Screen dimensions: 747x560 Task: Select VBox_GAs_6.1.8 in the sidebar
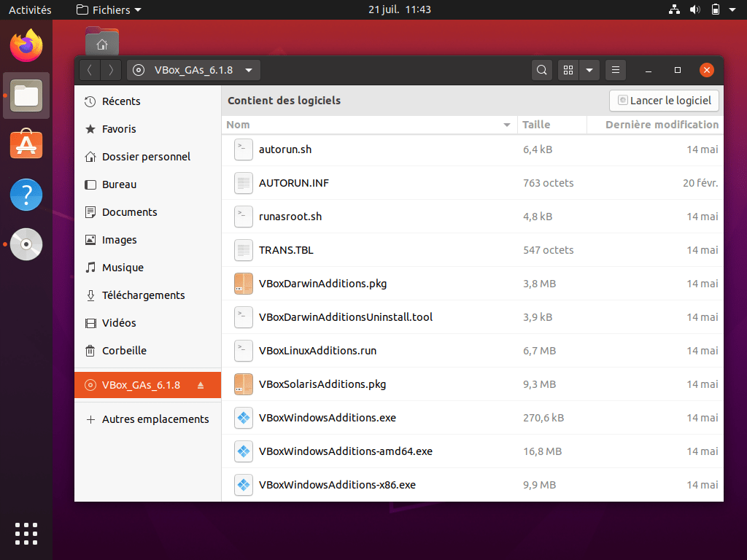click(147, 385)
